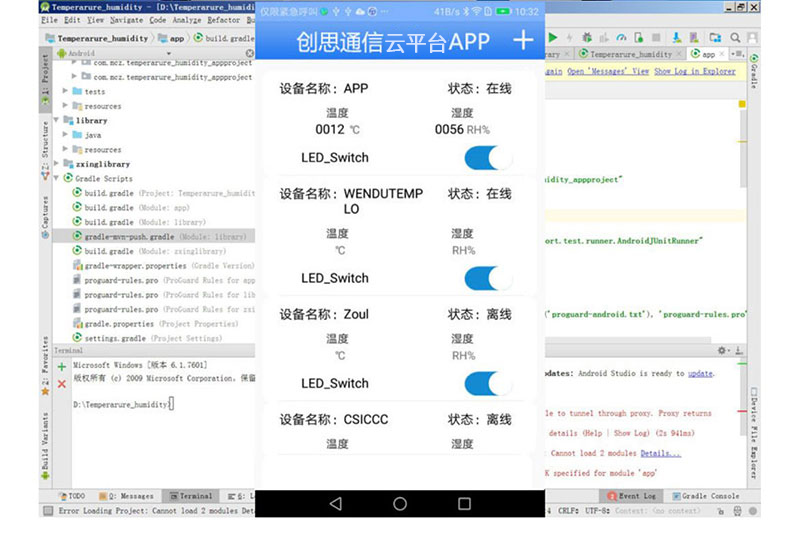Click the lock icon in the status bar
Screen dimensions: 800x541
(720, 510)
